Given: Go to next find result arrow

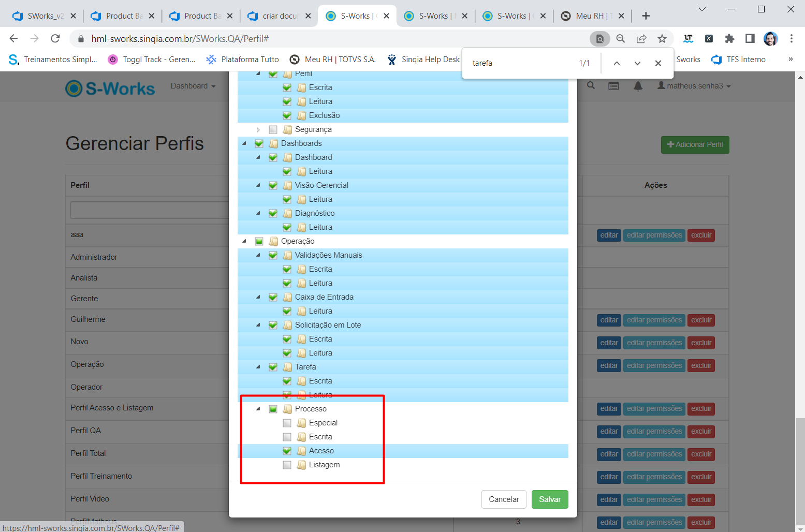Looking at the screenshot, I should [x=637, y=63].
